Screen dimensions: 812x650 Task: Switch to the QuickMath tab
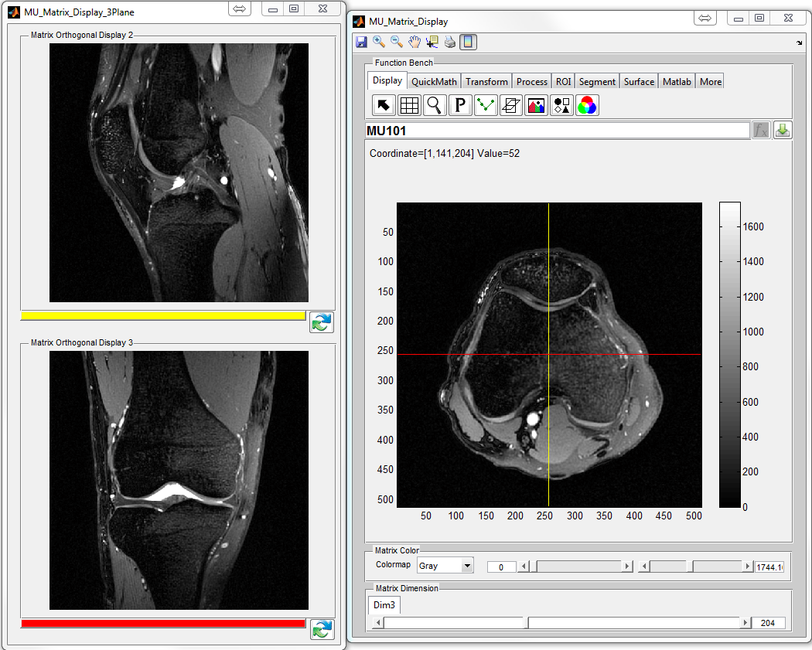[435, 81]
